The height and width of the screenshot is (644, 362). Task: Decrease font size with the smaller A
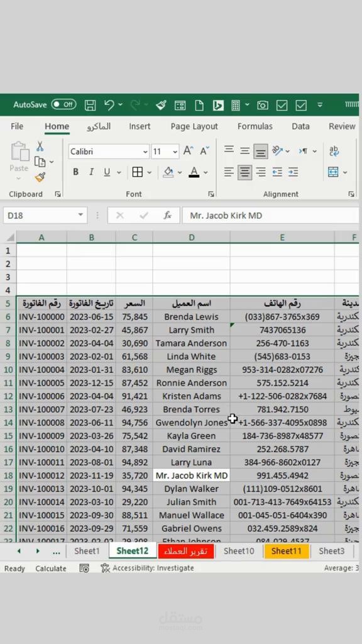205,151
